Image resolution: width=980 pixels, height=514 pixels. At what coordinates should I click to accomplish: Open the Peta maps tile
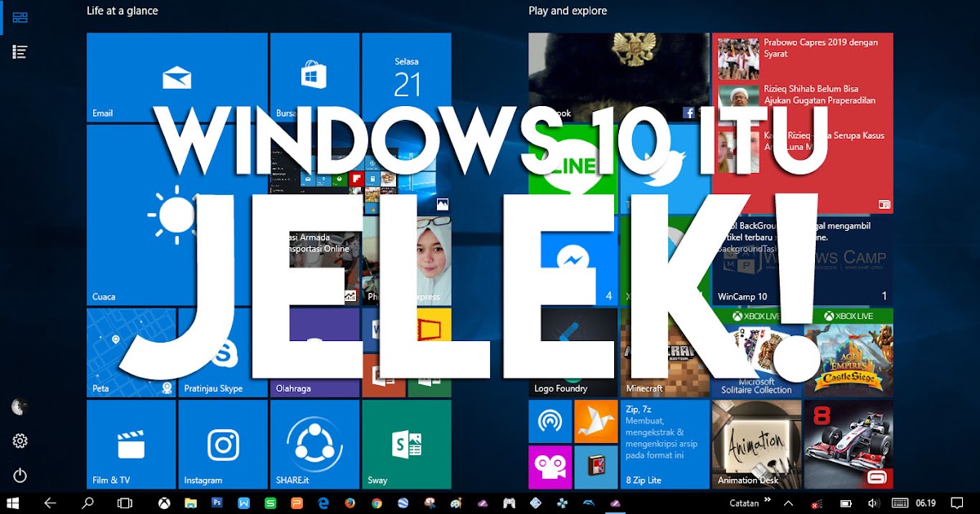[x=131, y=352]
